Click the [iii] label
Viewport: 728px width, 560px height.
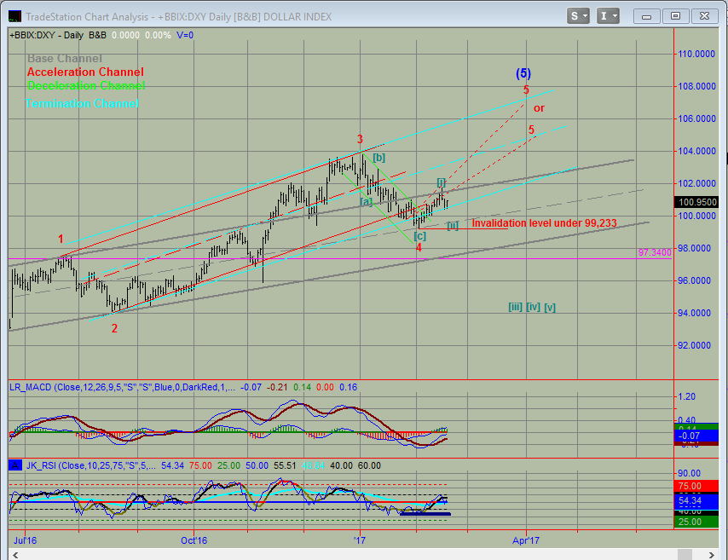click(516, 307)
